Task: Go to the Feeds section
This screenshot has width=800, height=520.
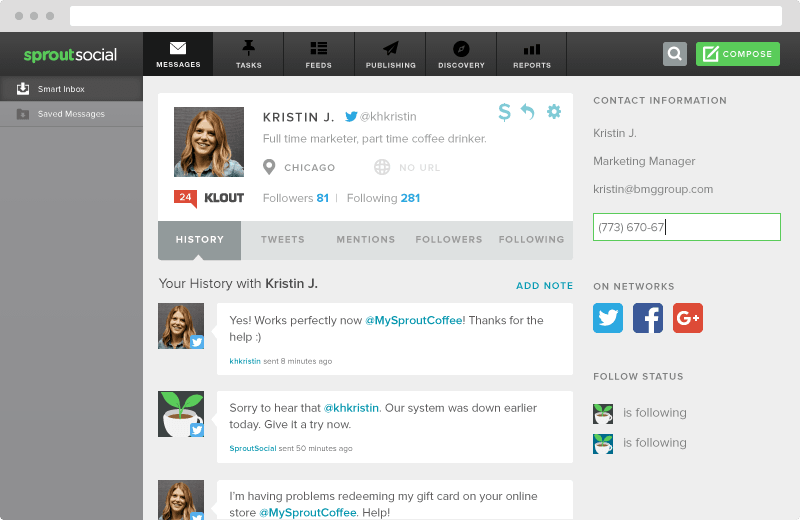Action: pyautogui.click(x=319, y=54)
